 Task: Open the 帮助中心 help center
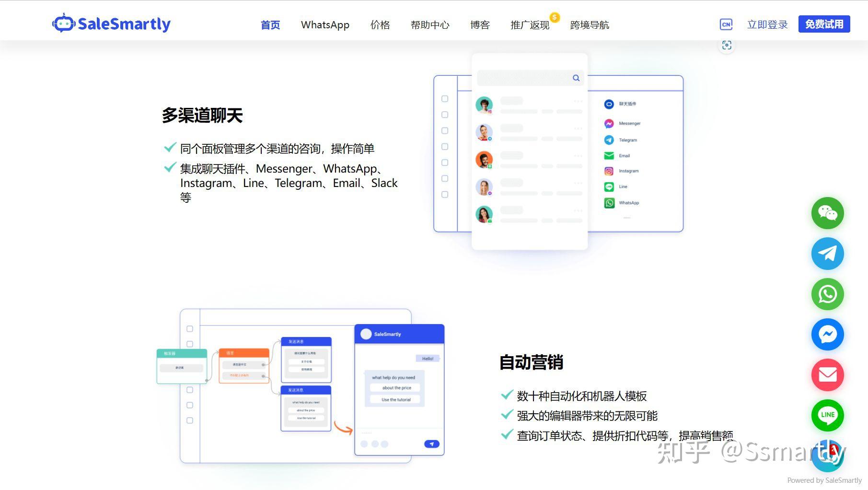[x=430, y=25]
